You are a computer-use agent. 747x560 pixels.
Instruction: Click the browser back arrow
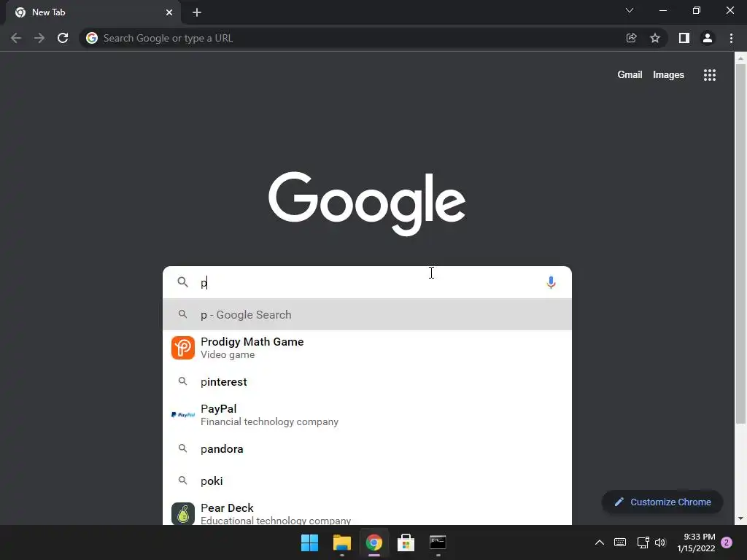point(16,38)
